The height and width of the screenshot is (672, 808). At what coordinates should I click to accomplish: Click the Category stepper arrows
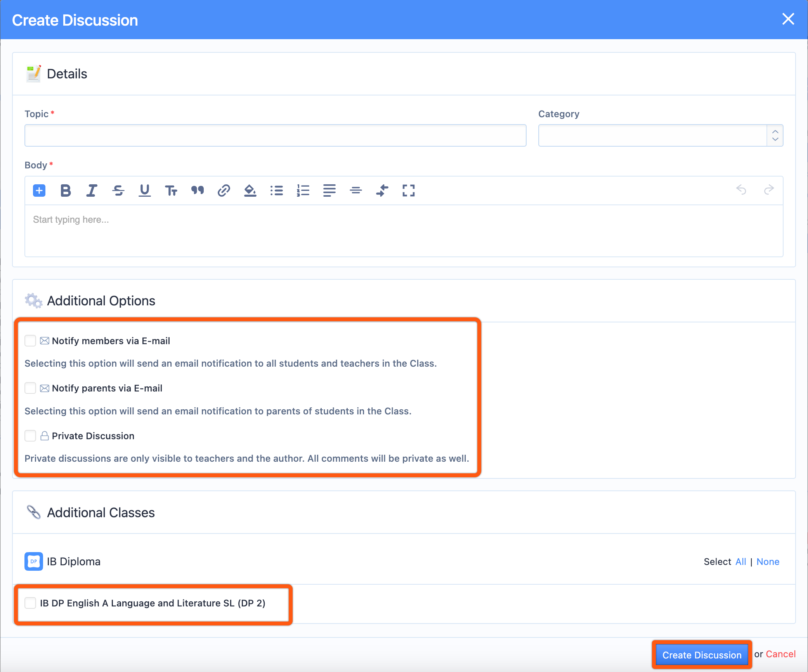(x=775, y=135)
